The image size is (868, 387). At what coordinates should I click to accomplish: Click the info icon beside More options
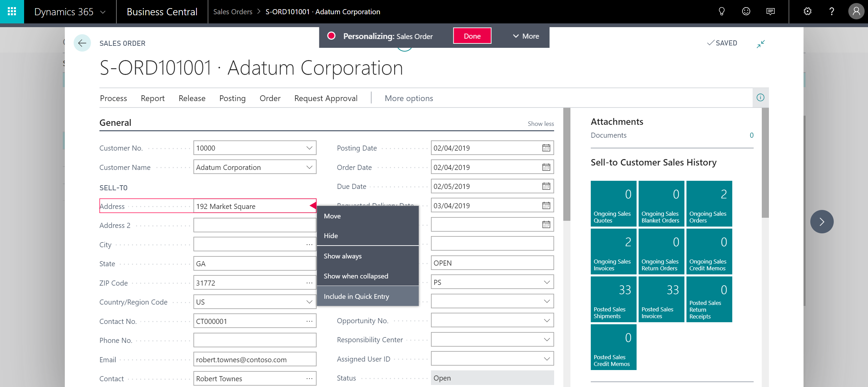click(760, 98)
